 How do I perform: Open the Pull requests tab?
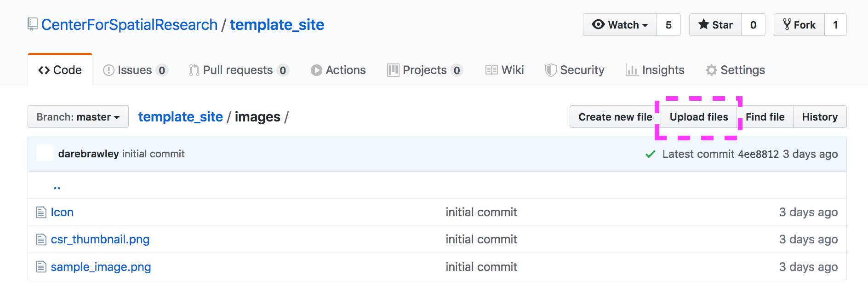pos(238,70)
